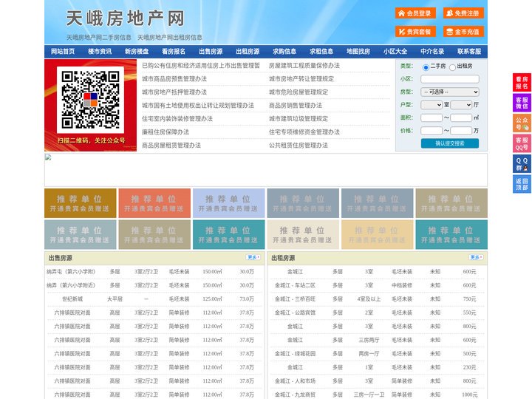This screenshot has height=399, width=532.
Task: Open link 商品房销售管理办法
Action: [x=296, y=106]
